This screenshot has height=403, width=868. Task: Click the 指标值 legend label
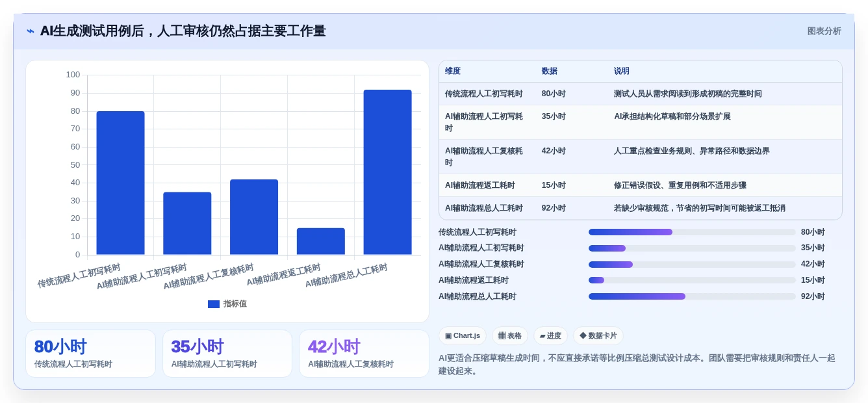coord(235,304)
